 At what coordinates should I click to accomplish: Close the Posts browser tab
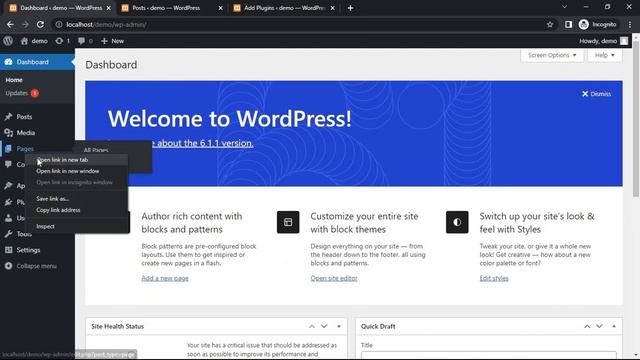(x=220, y=8)
